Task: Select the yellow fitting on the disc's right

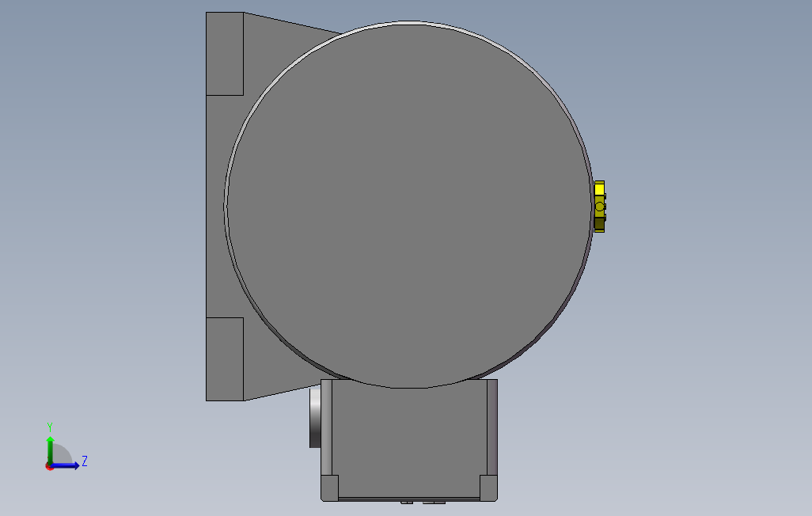Action: tap(599, 207)
